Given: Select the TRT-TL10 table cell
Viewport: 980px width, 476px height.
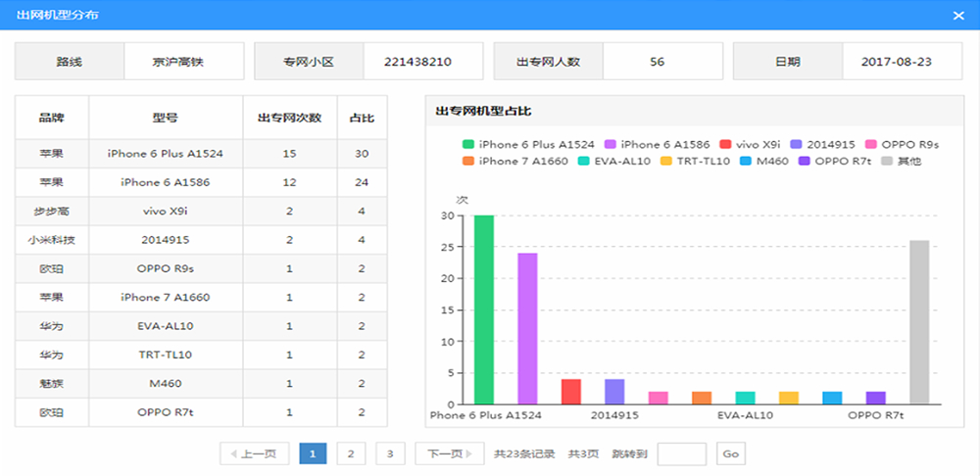Looking at the screenshot, I should (x=166, y=355).
